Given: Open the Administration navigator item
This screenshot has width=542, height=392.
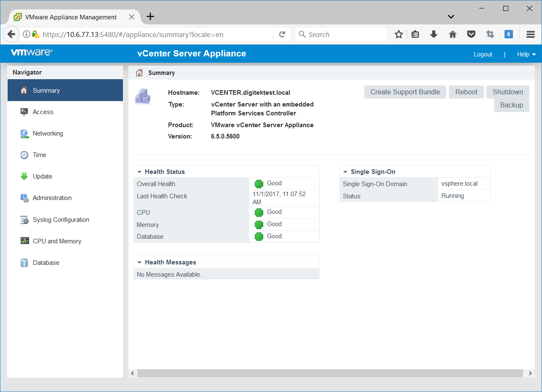Looking at the screenshot, I should [x=65, y=198].
